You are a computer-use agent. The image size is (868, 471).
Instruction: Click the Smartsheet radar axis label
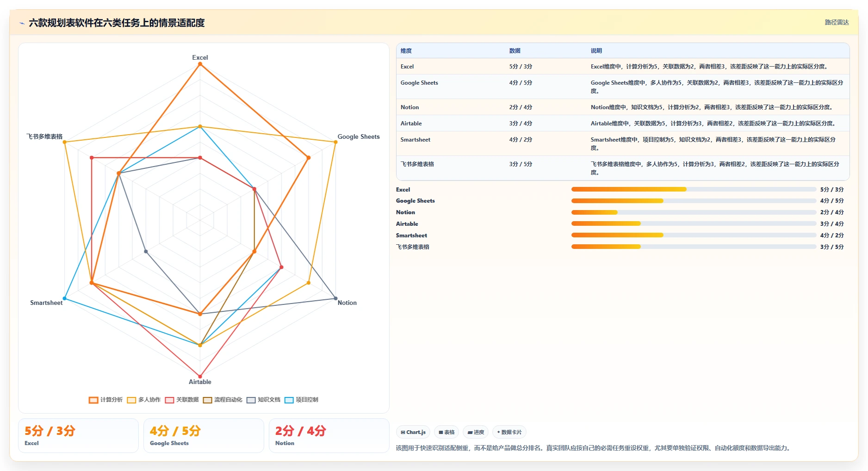(x=46, y=303)
